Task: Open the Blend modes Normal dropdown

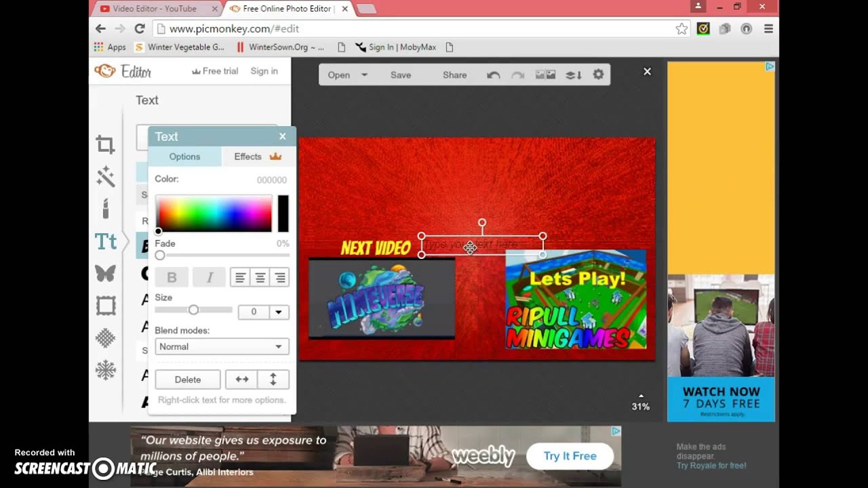Action: click(222, 346)
